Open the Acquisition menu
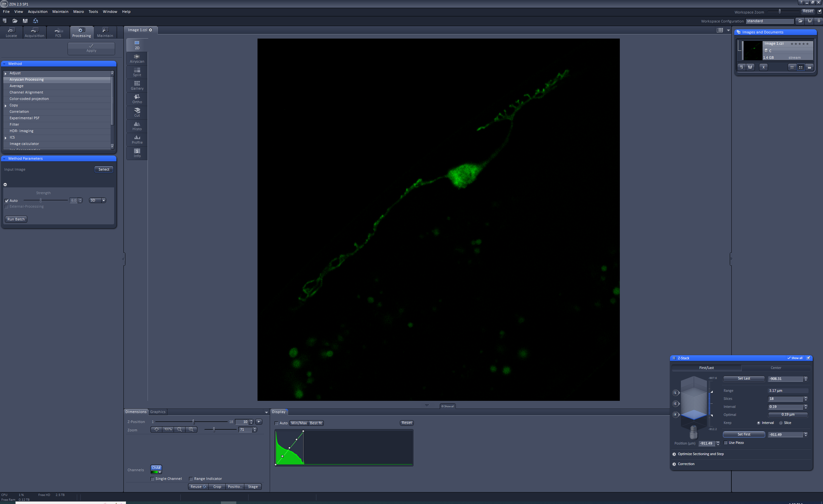 click(x=37, y=12)
